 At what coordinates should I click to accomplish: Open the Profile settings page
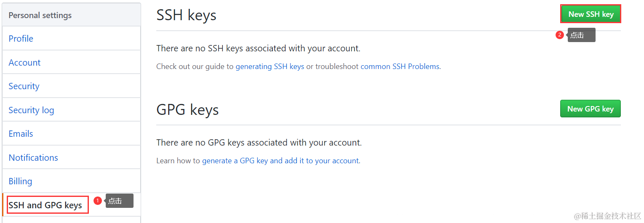[x=71, y=38]
